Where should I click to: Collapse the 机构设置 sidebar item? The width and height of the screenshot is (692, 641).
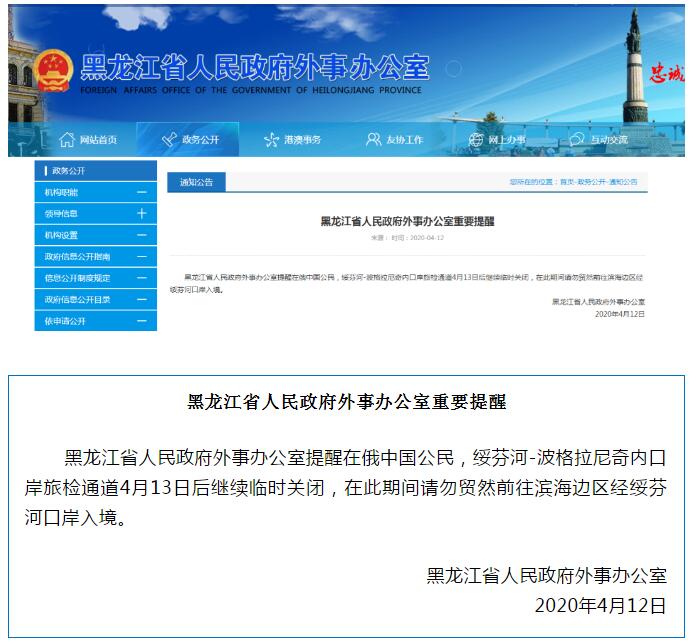pos(142,235)
